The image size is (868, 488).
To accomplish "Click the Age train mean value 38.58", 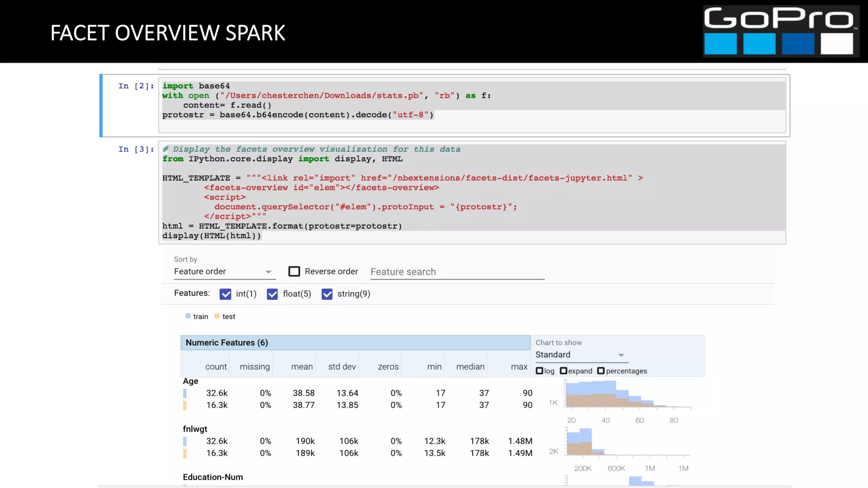I will coord(303,393).
